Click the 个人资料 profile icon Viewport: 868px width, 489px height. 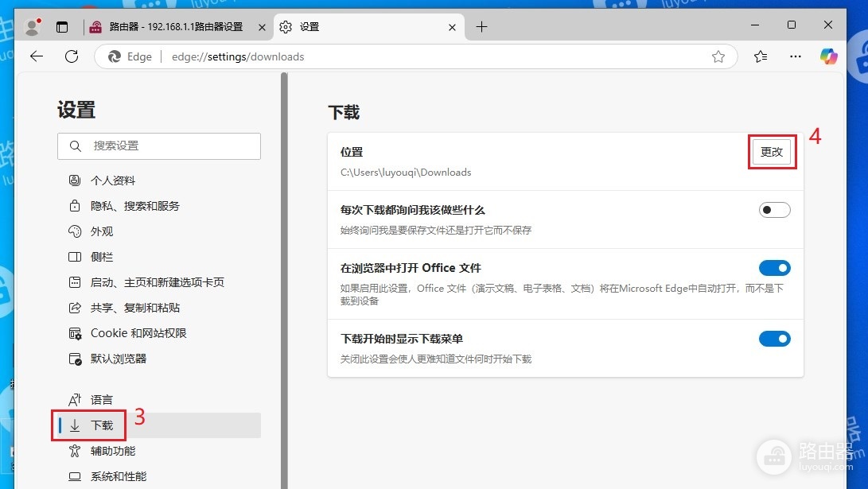(x=75, y=180)
